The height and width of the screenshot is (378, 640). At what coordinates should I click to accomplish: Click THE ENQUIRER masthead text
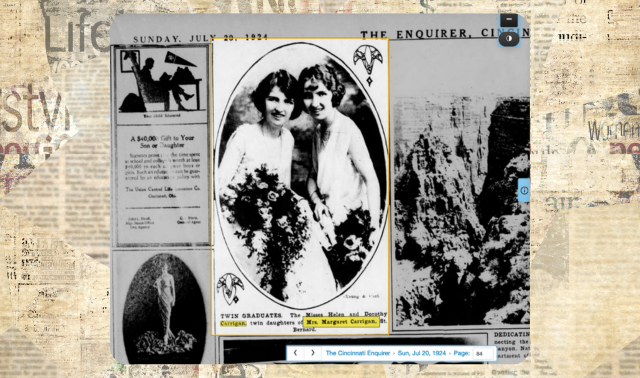(x=445, y=33)
